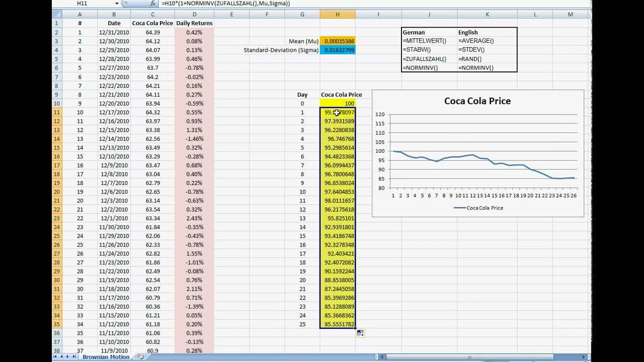The image size is (644, 362).
Task: Select the English heading cell
Action: [487, 32]
